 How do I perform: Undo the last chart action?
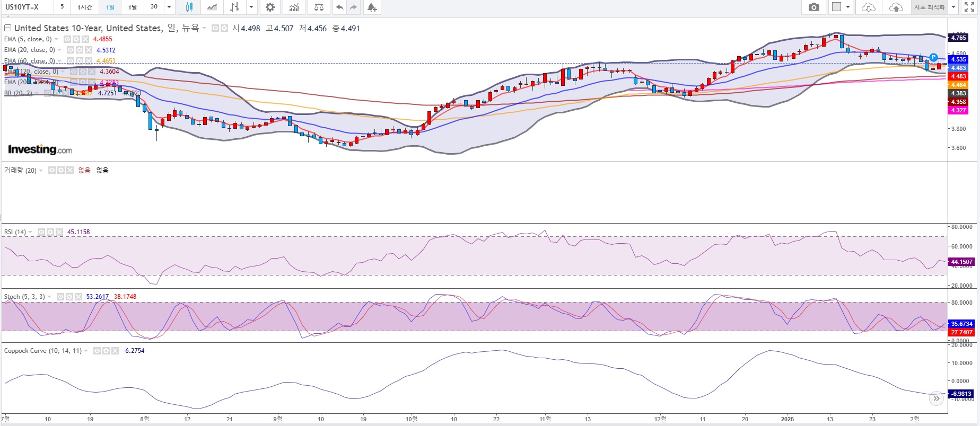(x=339, y=7)
